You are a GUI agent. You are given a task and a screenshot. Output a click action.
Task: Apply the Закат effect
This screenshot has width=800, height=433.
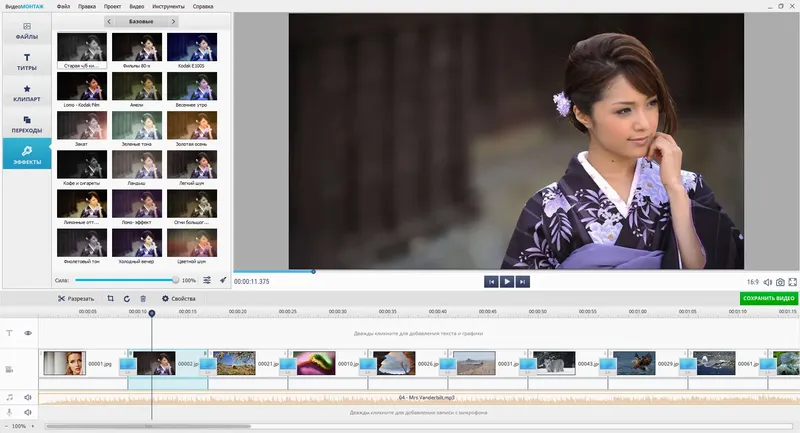[x=82, y=129]
